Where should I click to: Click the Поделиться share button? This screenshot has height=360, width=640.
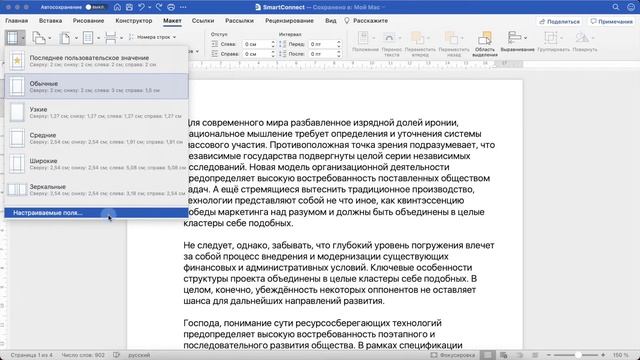tap(560, 21)
